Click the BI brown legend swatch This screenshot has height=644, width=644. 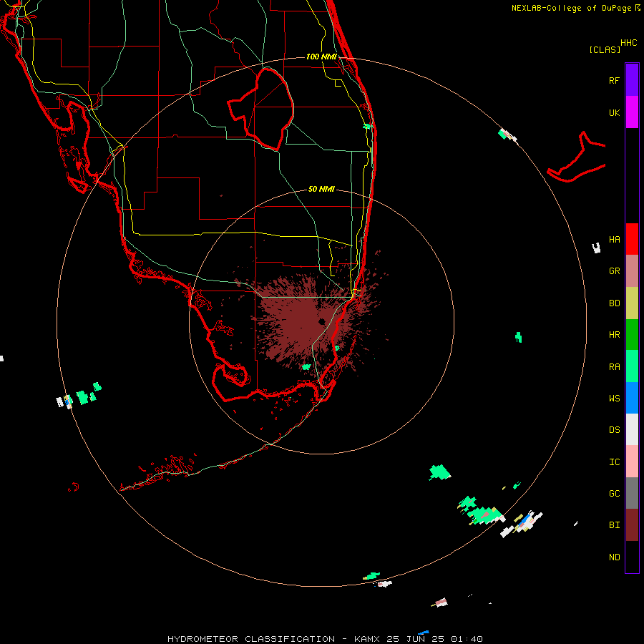point(632,525)
